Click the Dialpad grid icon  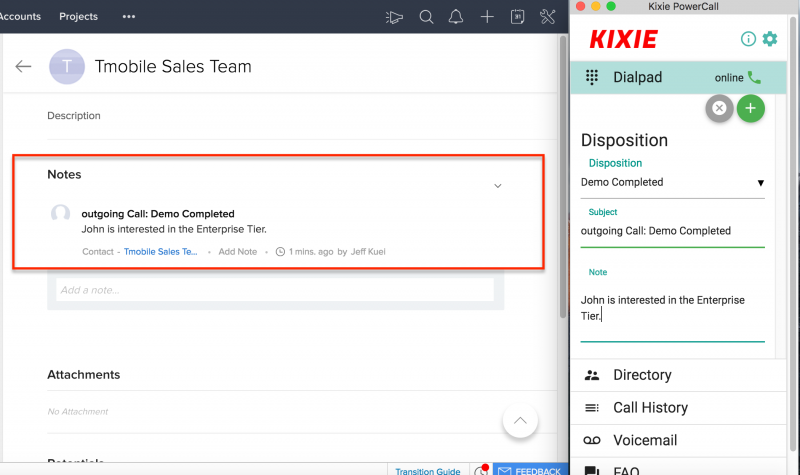tap(591, 77)
